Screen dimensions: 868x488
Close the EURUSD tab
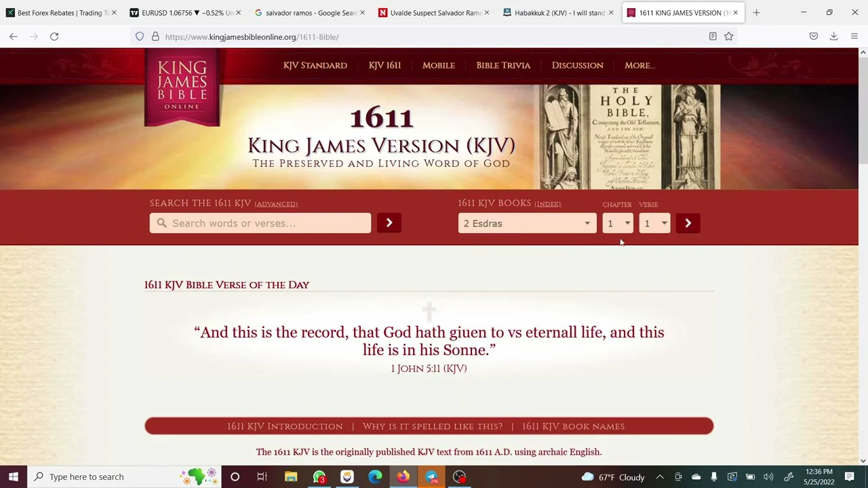coord(238,12)
